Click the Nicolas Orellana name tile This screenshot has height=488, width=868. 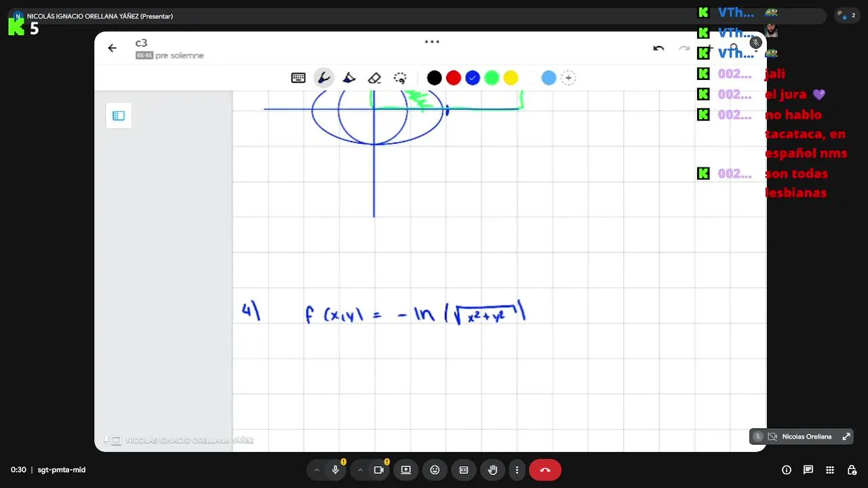click(801, 436)
